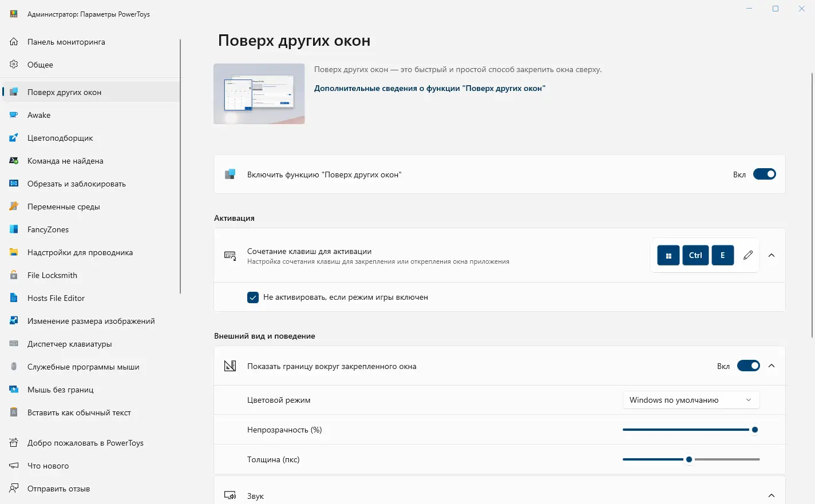Toggle off Включить функцию Поверх других окон
The image size is (815, 504).
click(x=764, y=174)
